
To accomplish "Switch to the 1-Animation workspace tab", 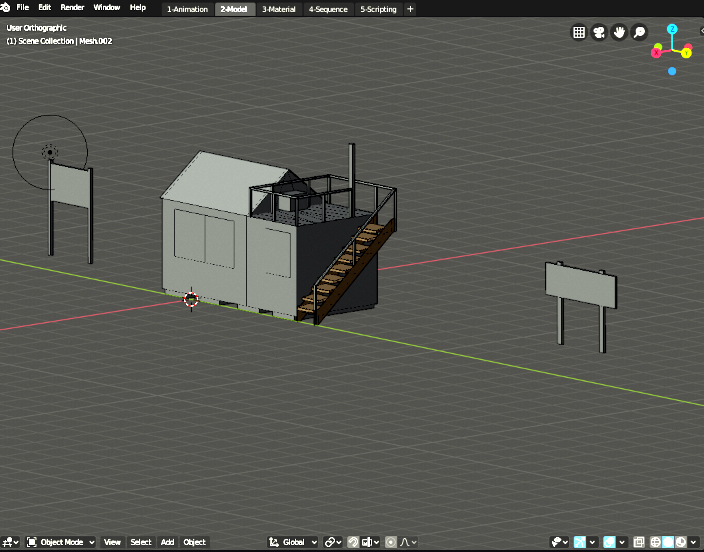I will [x=187, y=9].
